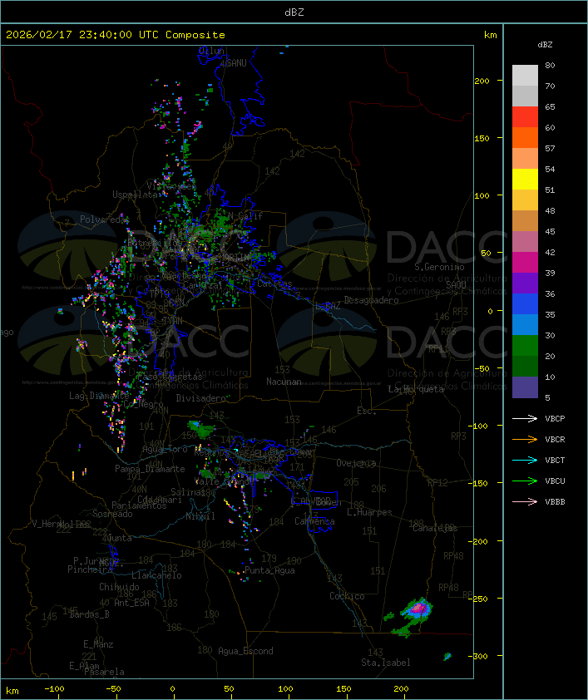Click the 150 tick on the bottom axis
Viewport: 588px width, 700px height.
click(343, 689)
